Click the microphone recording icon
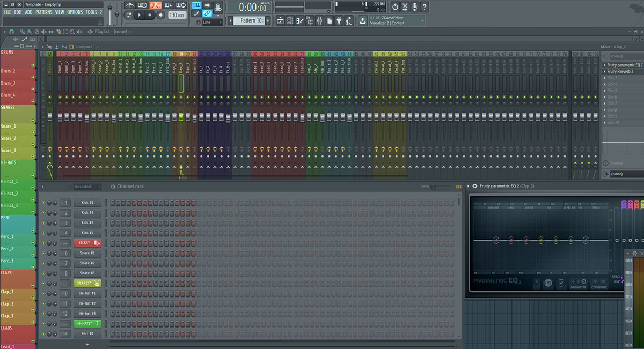 (x=414, y=7)
